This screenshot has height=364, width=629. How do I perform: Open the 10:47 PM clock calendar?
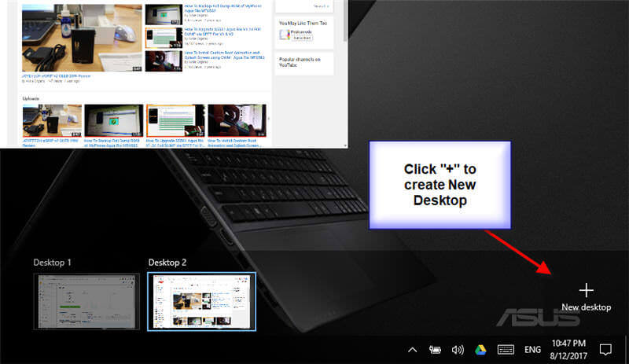click(568, 349)
